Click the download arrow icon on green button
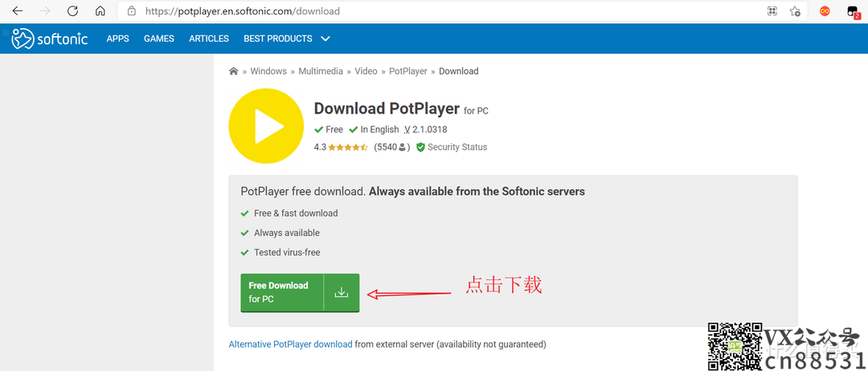 342,292
